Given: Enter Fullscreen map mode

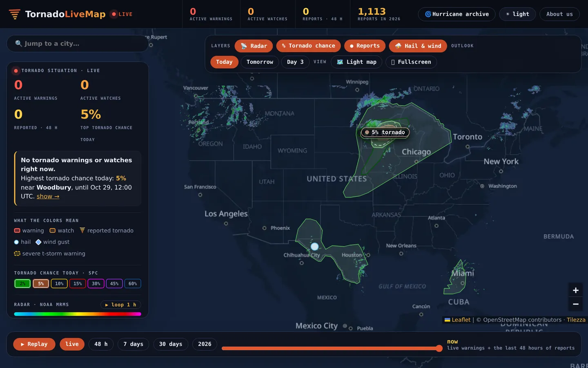Looking at the screenshot, I should (x=411, y=62).
